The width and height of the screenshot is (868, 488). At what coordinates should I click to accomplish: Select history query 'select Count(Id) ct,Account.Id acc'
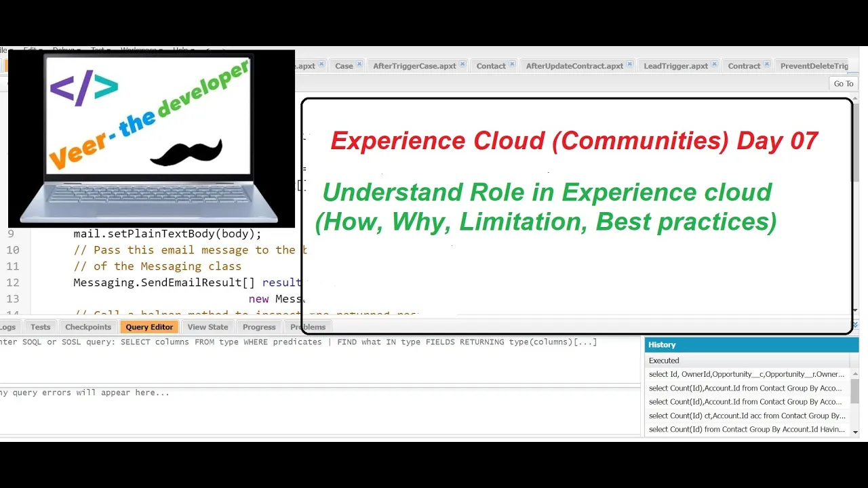point(747,415)
